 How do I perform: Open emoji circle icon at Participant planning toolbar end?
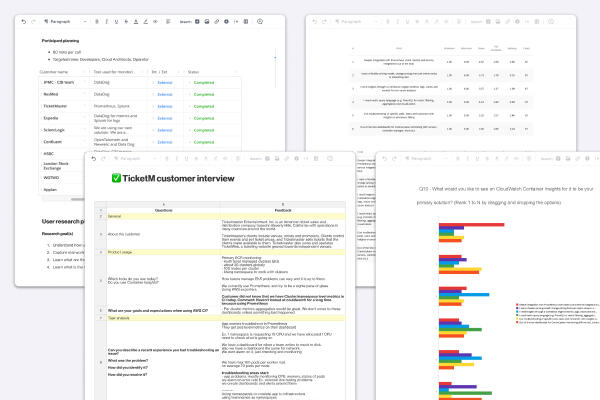coord(260,22)
